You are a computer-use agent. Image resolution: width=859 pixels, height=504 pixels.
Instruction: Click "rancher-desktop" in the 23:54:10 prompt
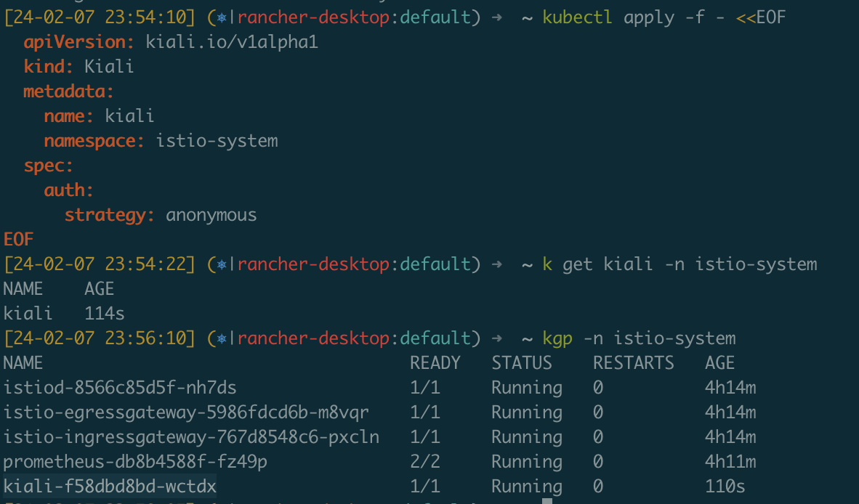pos(314,18)
